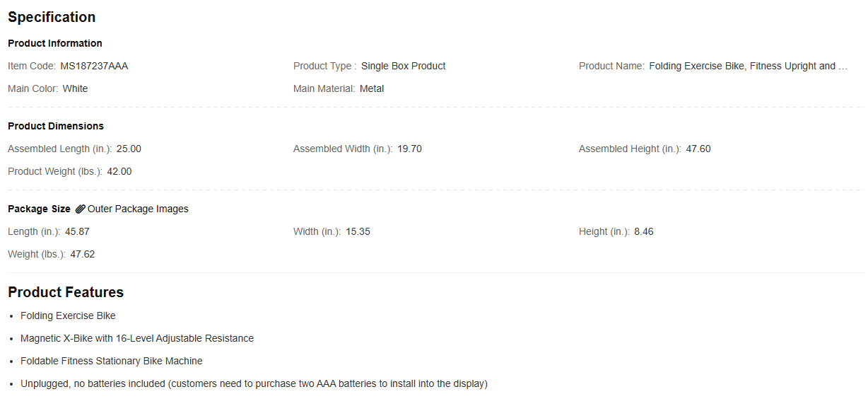Image resolution: width=868 pixels, height=399 pixels.
Task: Click the Product Dimensions subheading
Action: pos(56,126)
